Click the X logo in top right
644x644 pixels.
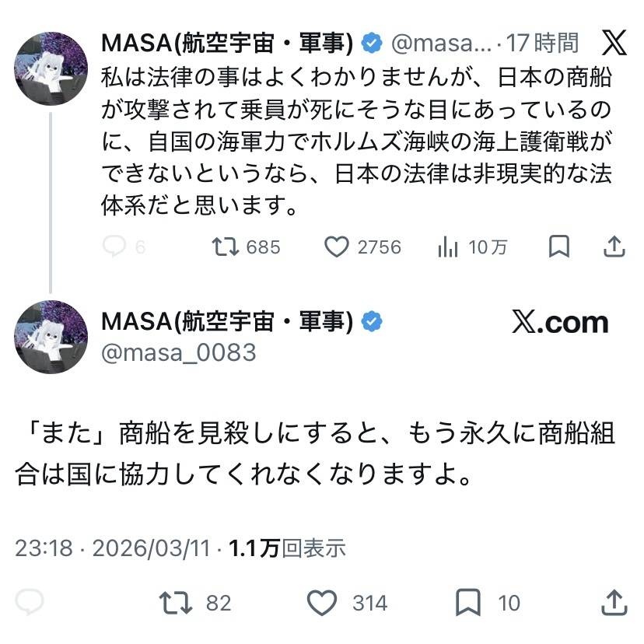tap(614, 43)
